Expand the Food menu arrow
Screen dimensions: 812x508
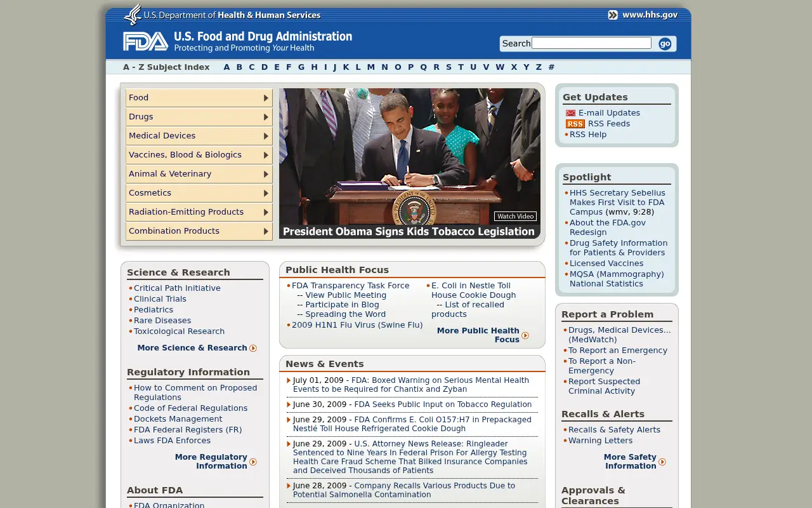tap(266, 98)
